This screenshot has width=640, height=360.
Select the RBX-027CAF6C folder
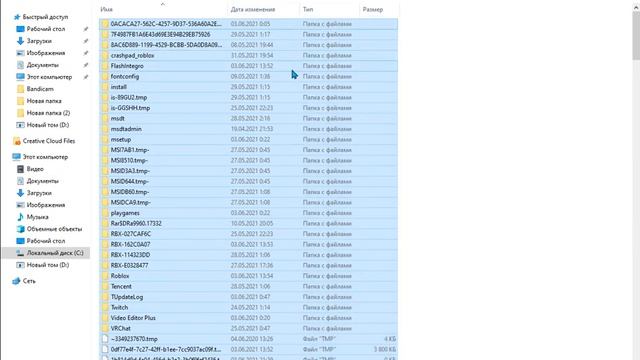pyautogui.click(x=131, y=234)
